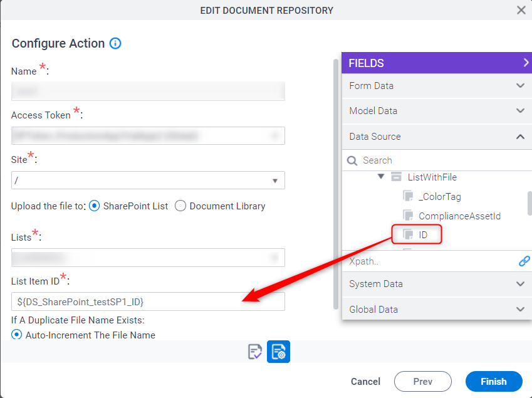Click the highlighted document settings icon
This screenshot has height=398, width=532.
278,352
